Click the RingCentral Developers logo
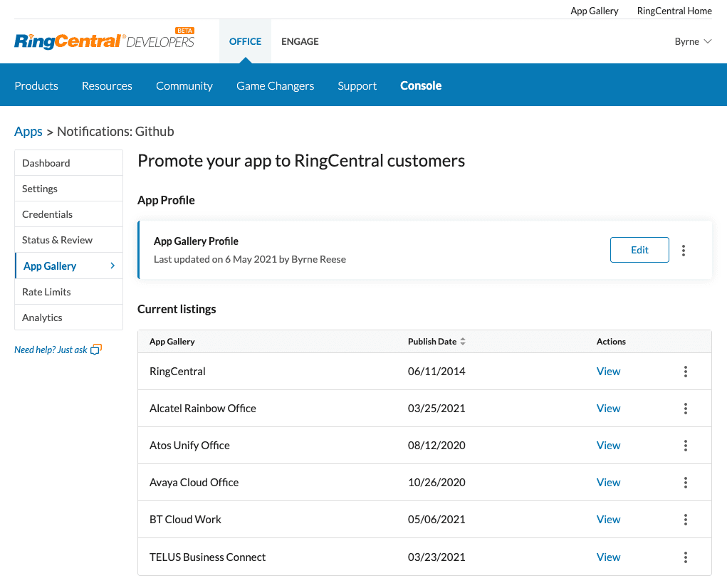This screenshot has height=588, width=727. pos(103,39)
